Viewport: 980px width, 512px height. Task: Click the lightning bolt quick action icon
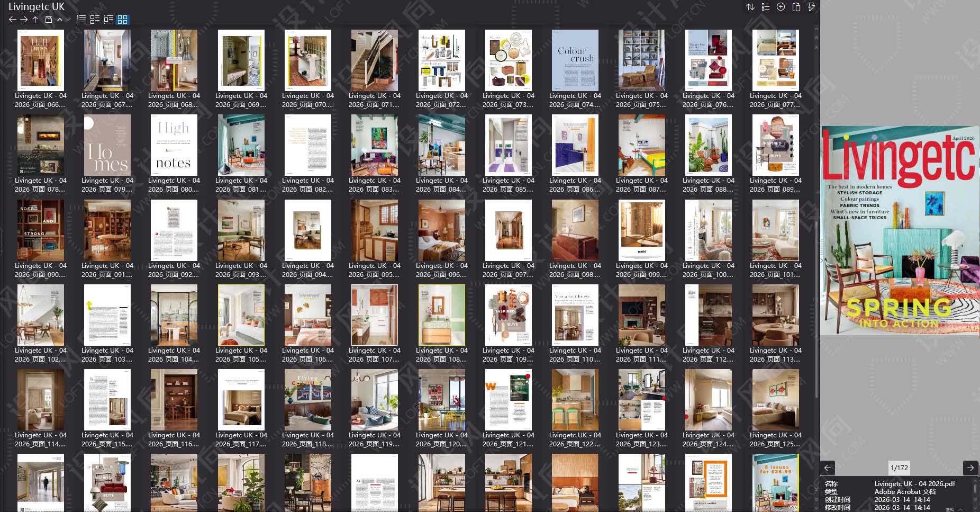(811, 7)
